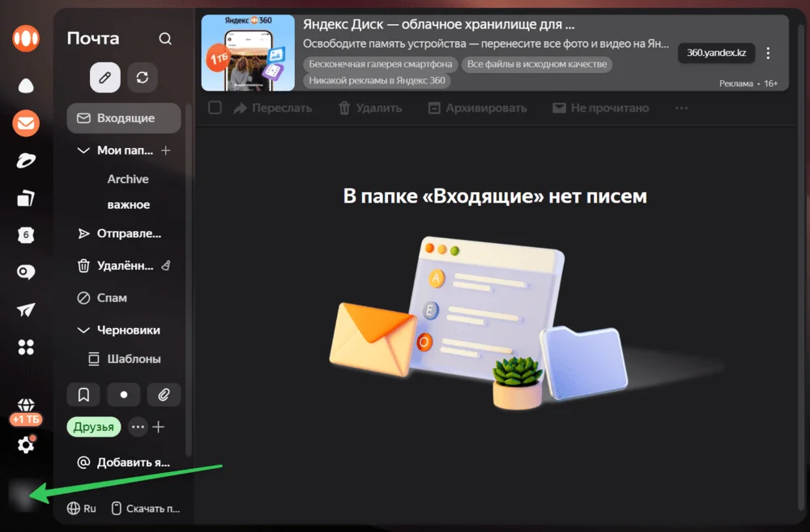Compose a new message with the pencil button
Image resolution: width=810 pixels, height=532 pixels.
(104, 78)
